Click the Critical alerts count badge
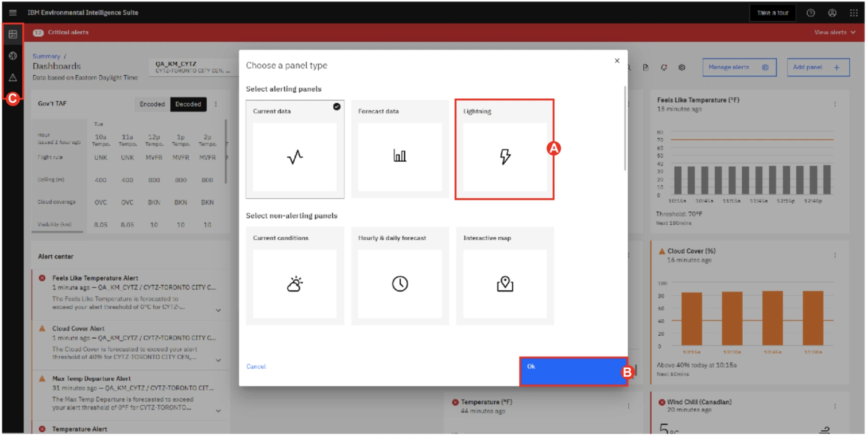This screenshot has height=438, width=868. coord(38,33)
